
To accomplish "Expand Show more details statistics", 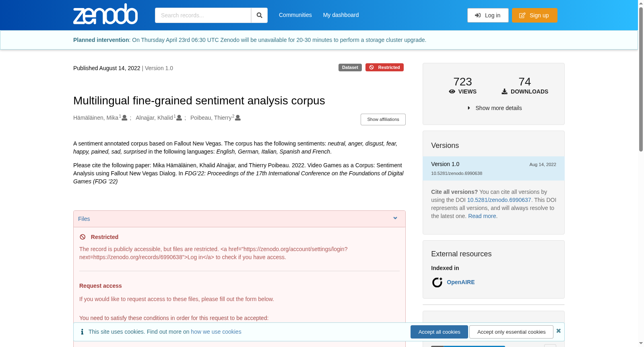I will click(x=495, y=108).
